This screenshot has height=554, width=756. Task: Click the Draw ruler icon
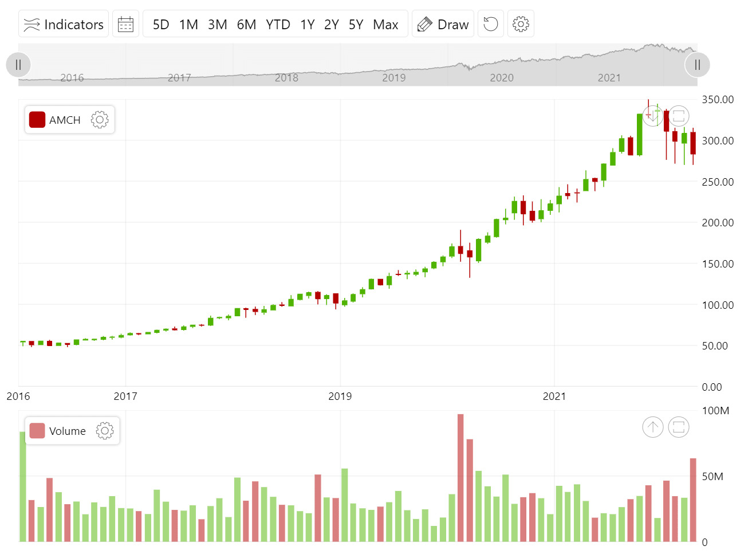point(424,23)
